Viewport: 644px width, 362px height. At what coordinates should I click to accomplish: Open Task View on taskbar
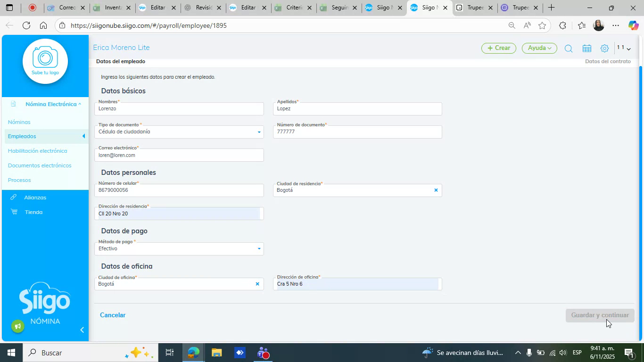170,353
